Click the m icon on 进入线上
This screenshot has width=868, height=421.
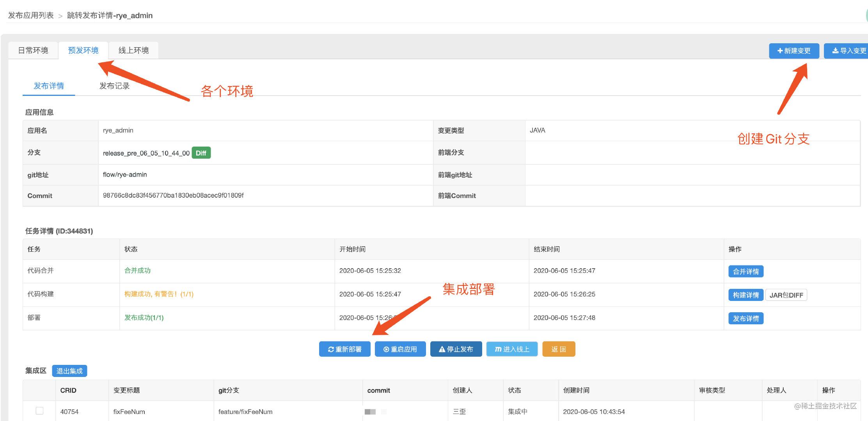pyautogui.click(x=498, y=349)
